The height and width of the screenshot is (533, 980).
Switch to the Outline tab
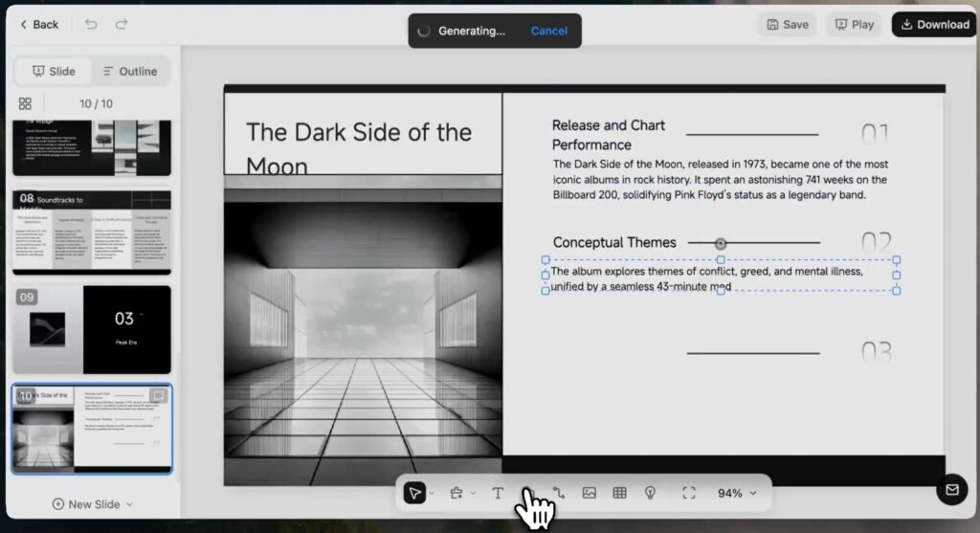coord(130,71)
